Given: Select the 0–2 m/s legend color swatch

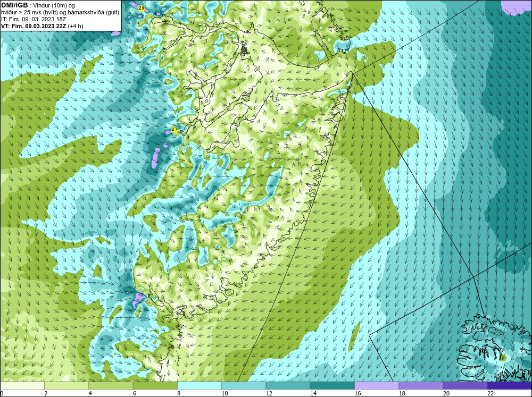Looking at the screenshot, I should click(22, 386).
